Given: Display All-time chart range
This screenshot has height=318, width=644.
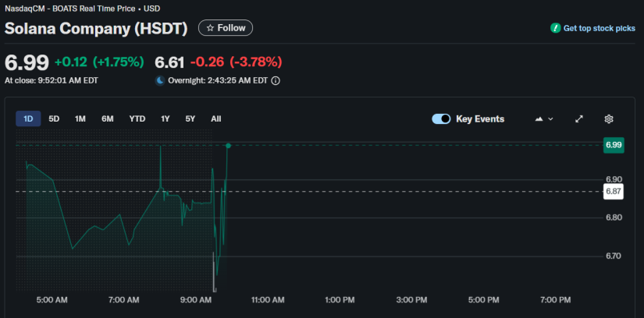Looking at the screenshot, I should (216, 119).
